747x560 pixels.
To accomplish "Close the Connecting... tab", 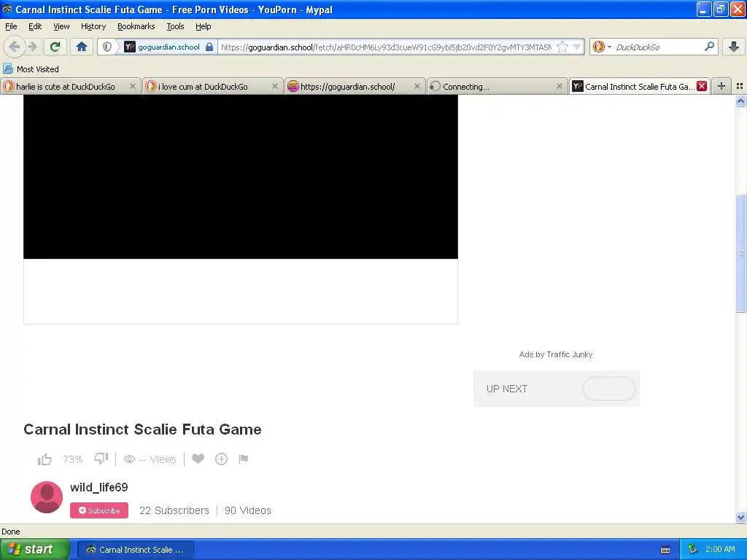I will tap(560, 86).
